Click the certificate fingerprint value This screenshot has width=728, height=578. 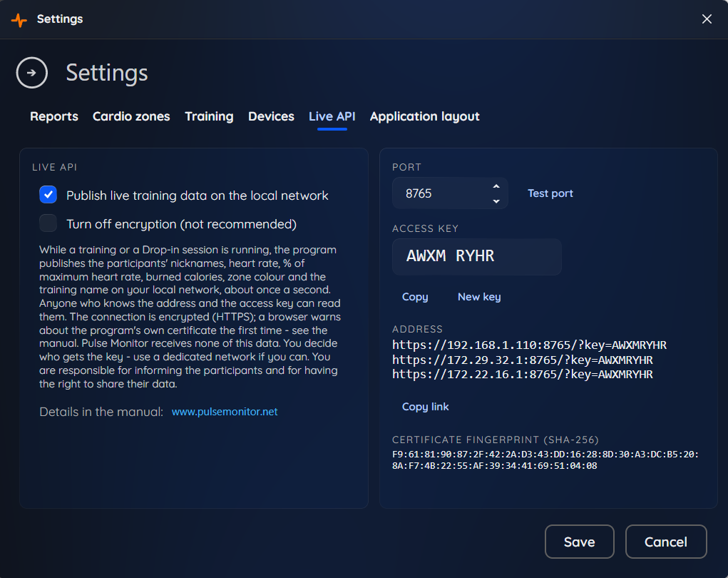pyautogui.click(x=545, y=460)
